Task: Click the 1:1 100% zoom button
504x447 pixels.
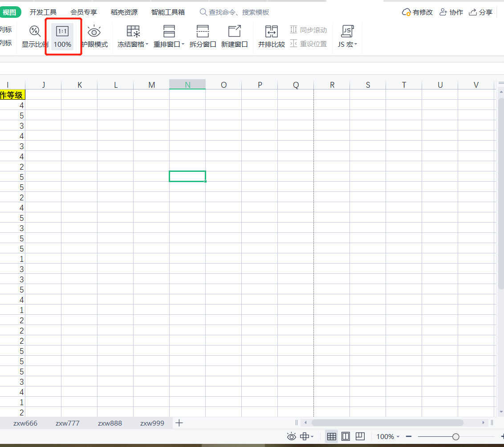Action: click(62, 36)
